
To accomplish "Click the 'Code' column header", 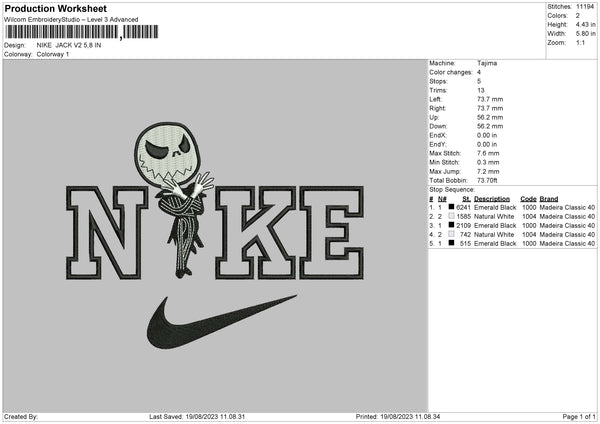I will 528,199.
